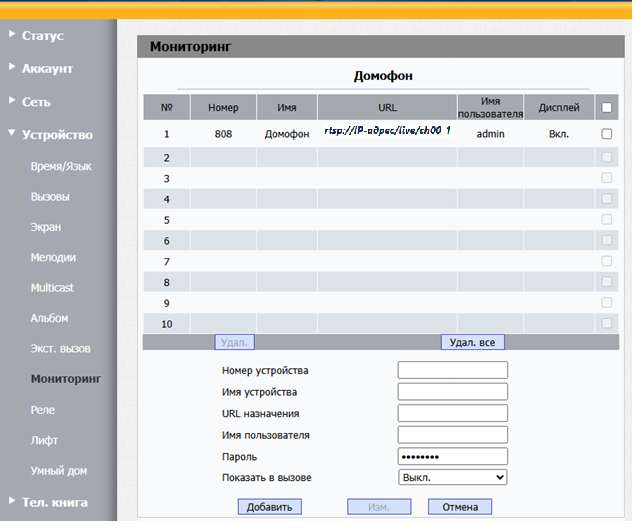Image resolution: width=634 pixels, height=530 pixels.
Task: Go to the Лифт page
Action: click(x=44, y=440)
